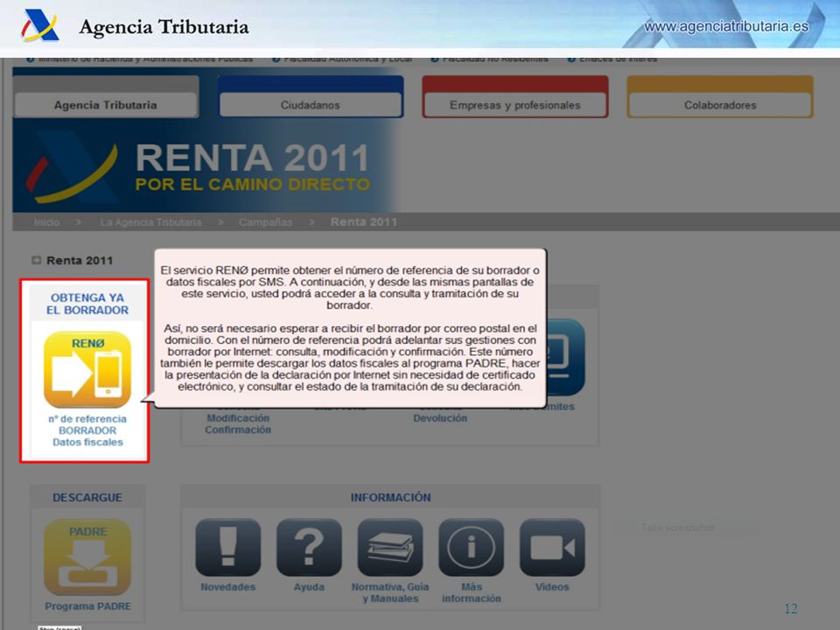Click the Normativa books icon
This screenshot has height=630, width=840.
tap(390, 547)
